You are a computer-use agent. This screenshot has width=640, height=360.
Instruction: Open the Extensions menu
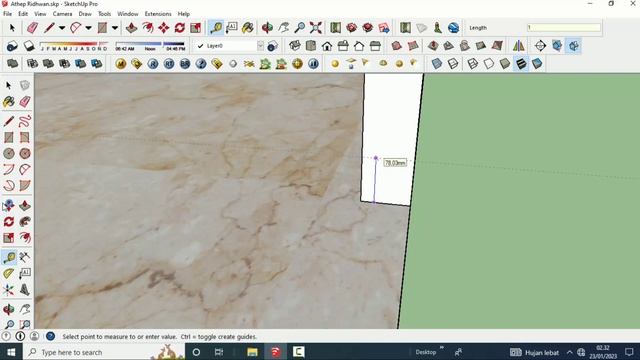pyautogui.click(x=158, y=13)
